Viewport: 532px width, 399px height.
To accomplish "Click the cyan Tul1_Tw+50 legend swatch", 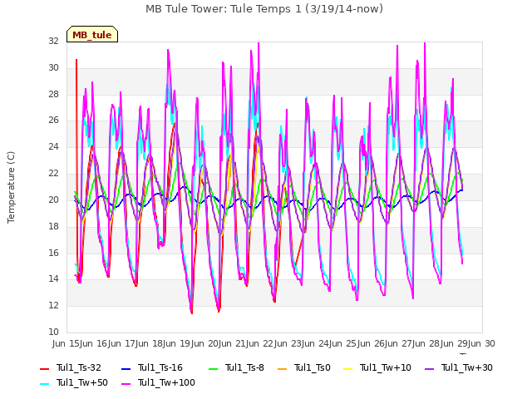I will tap(44, 384).
